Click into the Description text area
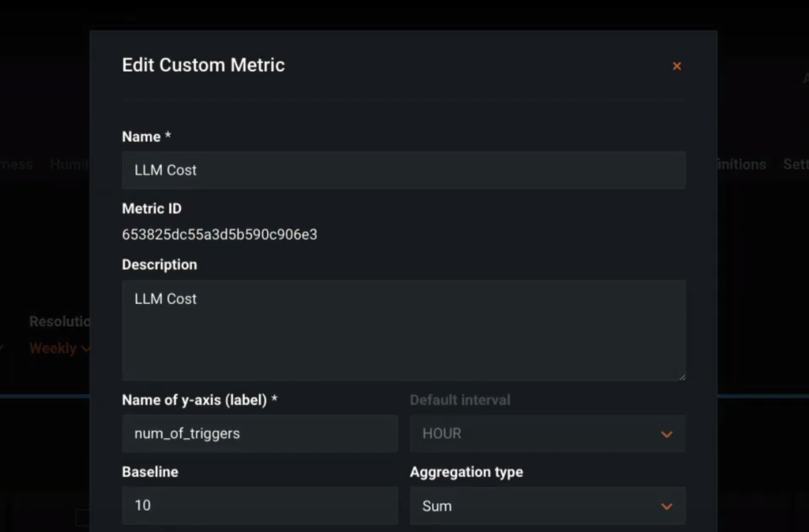809x532 pixels. (403, 330)
